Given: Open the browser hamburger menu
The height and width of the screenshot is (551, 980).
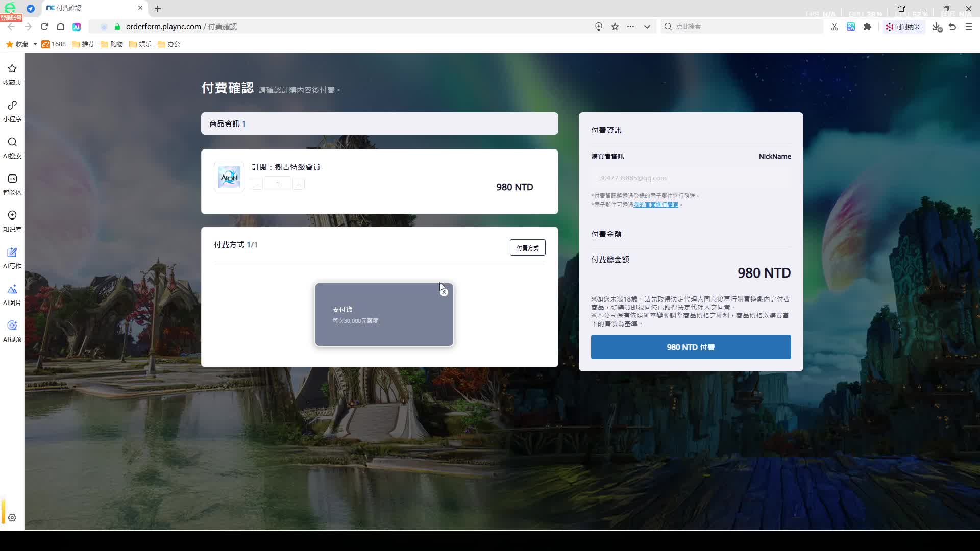Looking at the screenshot, I should [969, 27].
